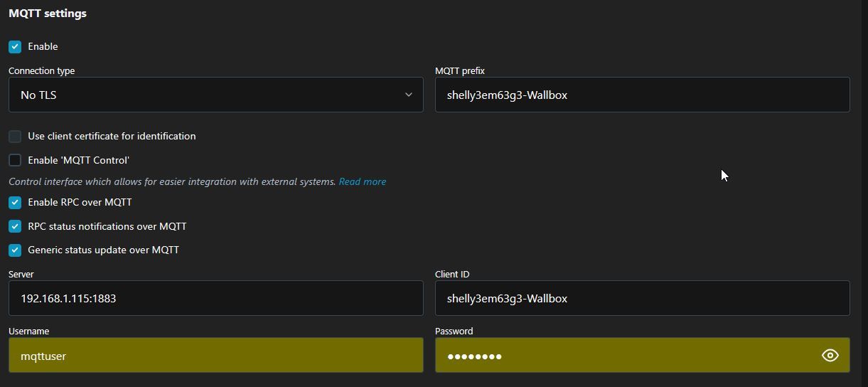Disable the Enable RPC over MQTT checkbox

(15, 203)
